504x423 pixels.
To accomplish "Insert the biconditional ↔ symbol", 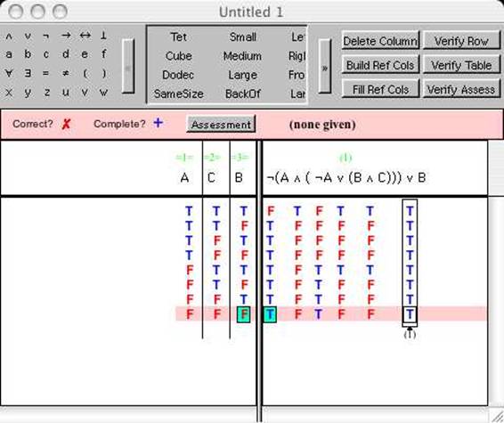I will click(x=85, y=36).
